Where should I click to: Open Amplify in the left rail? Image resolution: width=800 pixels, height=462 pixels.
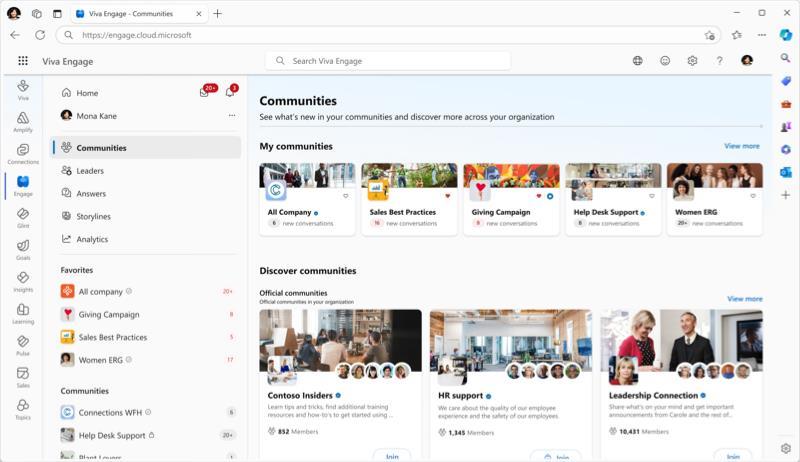tap(23, 122)
